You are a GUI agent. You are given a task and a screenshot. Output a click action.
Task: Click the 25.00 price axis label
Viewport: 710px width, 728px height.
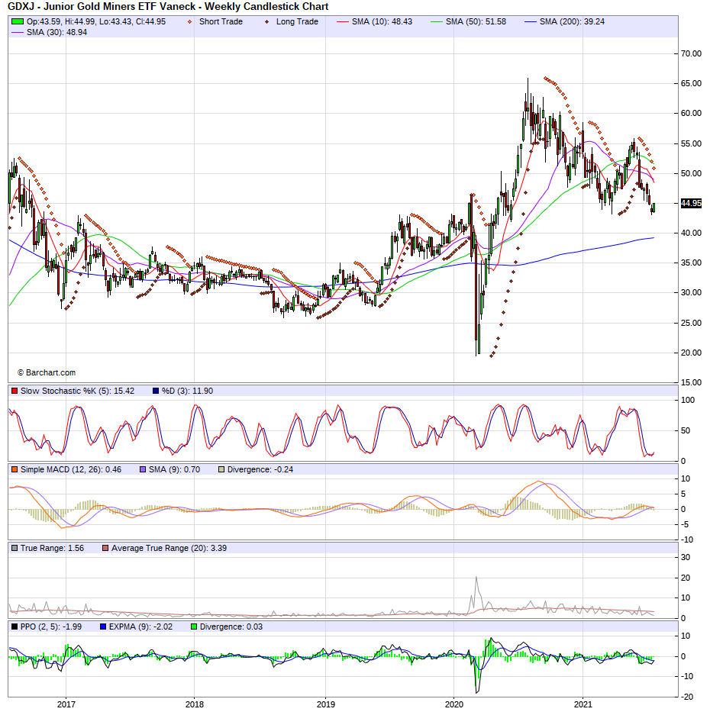tap(691, 323)
